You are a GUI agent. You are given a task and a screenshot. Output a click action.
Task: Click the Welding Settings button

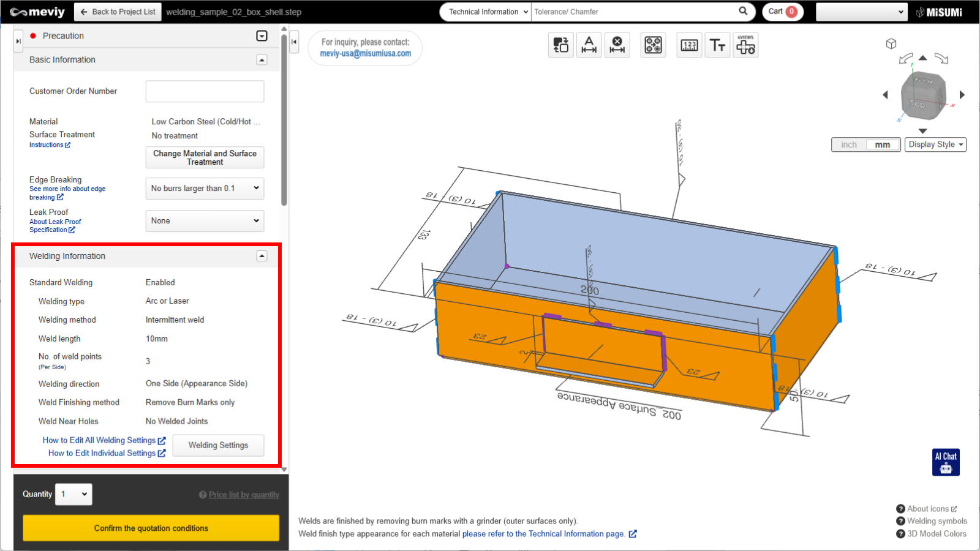click(x=218, y=445)
